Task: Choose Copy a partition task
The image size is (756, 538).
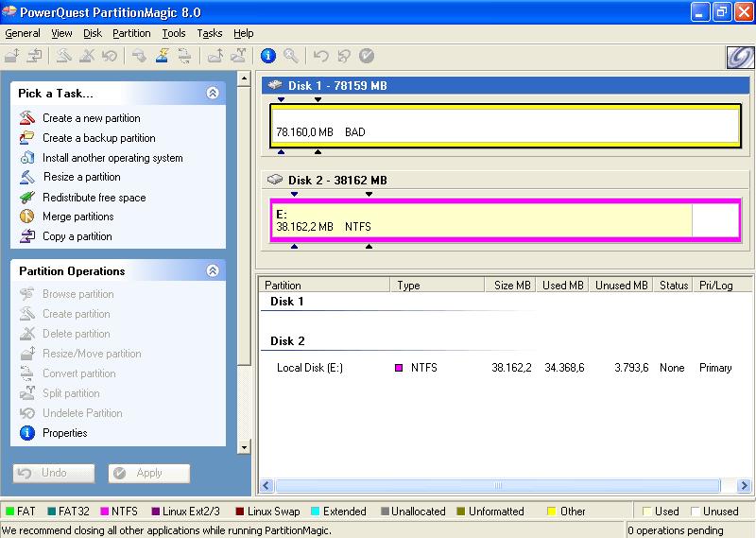Action: pyautogui.click(x=77, y=236)
